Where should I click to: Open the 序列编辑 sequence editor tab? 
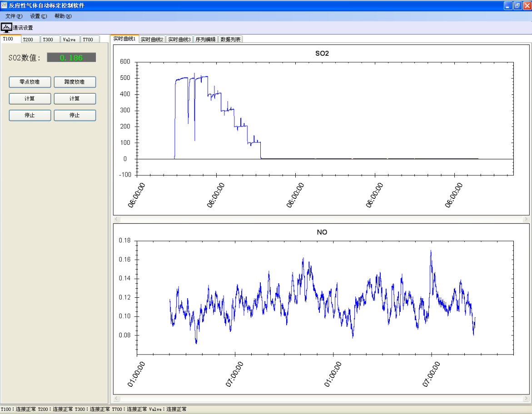coord(205,39)
